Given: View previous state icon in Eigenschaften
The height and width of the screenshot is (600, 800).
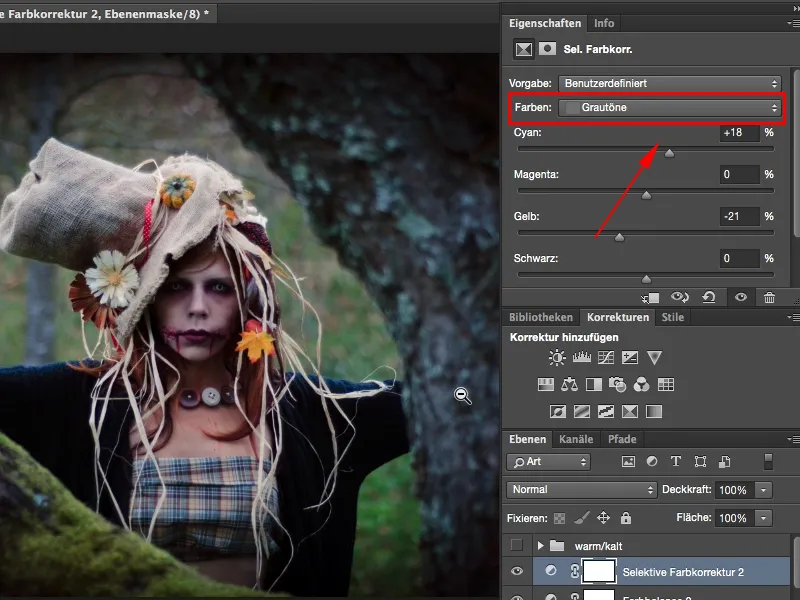Looking at the screenshot, I should (680, 297).
